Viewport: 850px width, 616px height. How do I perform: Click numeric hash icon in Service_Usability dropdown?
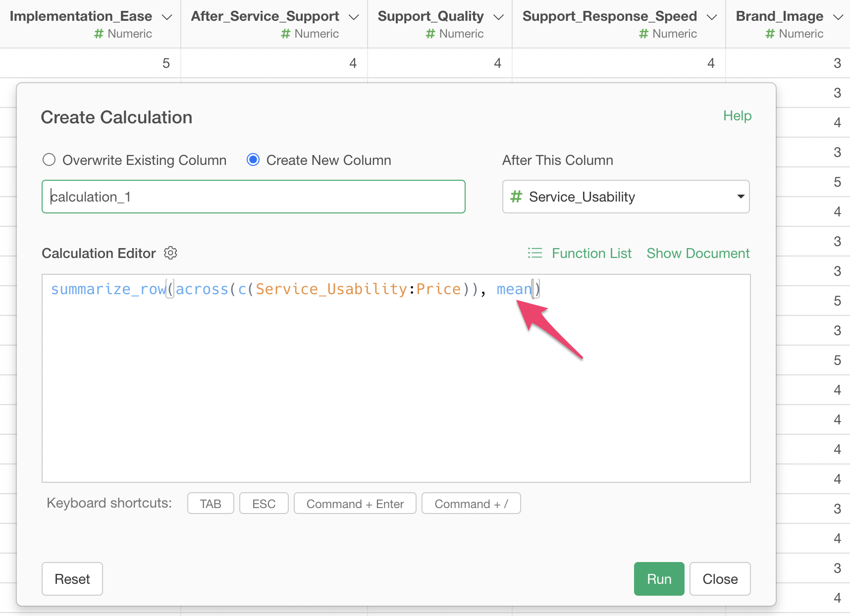click(x=516, y=197)
